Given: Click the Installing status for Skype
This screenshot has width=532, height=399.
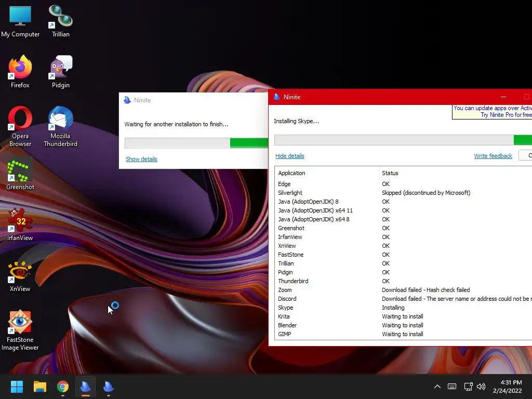Looking at the screenshot, I should pyautogui.click(x=393, y=308).
